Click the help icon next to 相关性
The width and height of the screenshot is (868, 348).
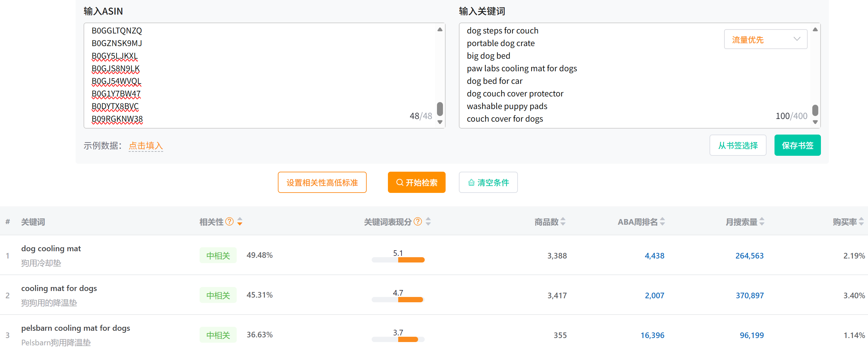click(x=229, y=221)
